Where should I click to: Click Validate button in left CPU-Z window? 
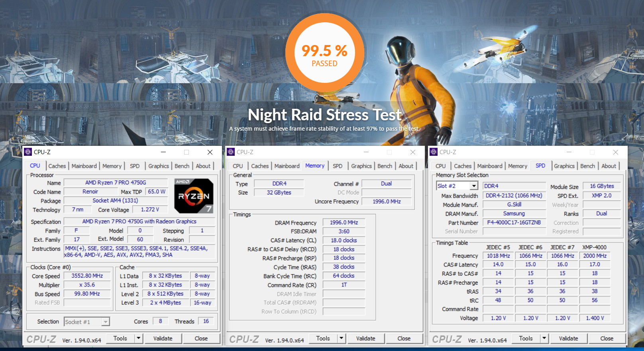click(163, 338)
